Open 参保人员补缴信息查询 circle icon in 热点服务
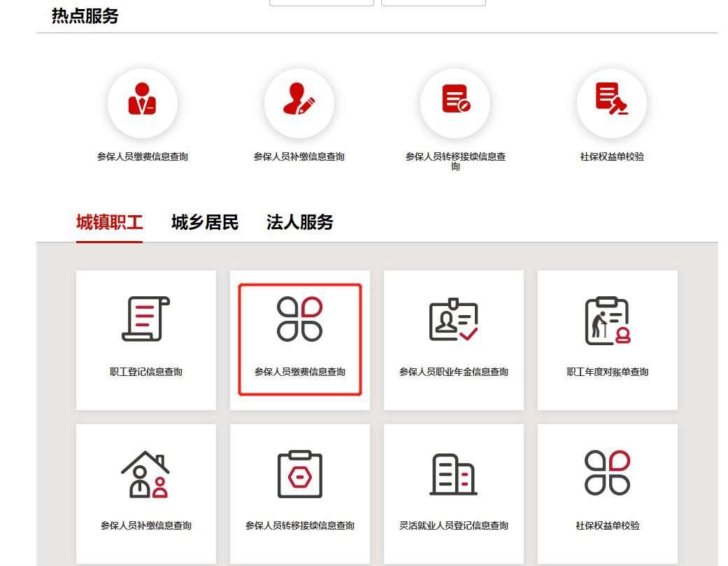This screenshot has height=566, width=728. [x=299, y=103]
